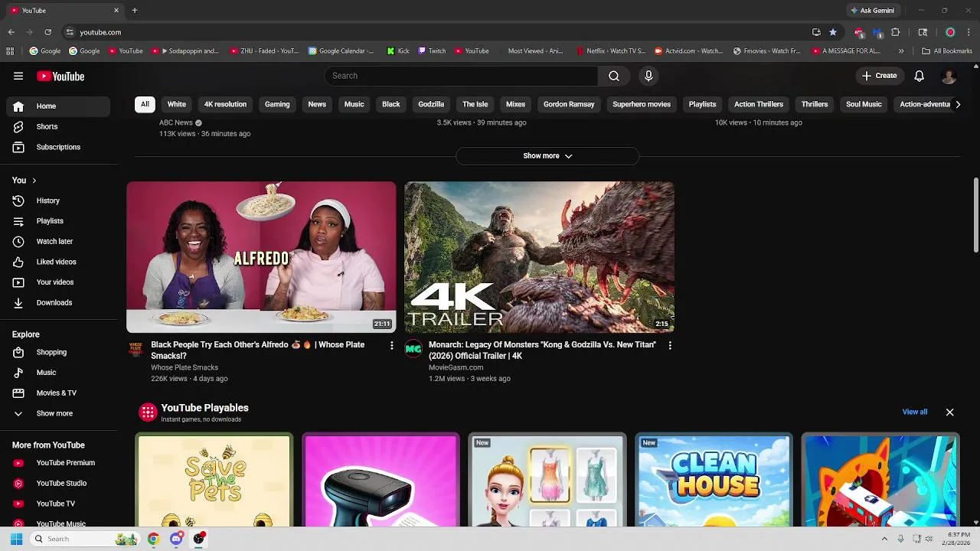Open Chrome from the taskbar
980x551 pixels.
(153, 539)
